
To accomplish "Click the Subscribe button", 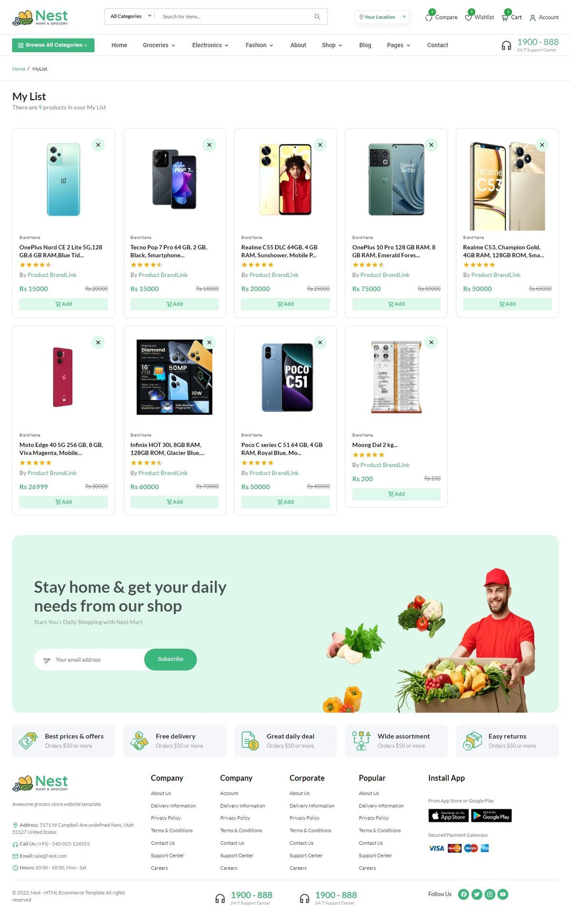I will click(170, 659).
